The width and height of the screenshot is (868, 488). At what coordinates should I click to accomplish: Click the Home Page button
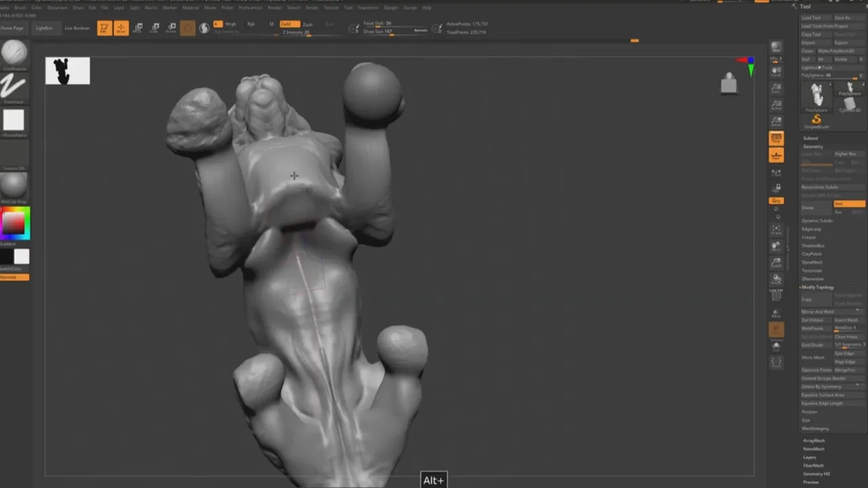[12, 28]
